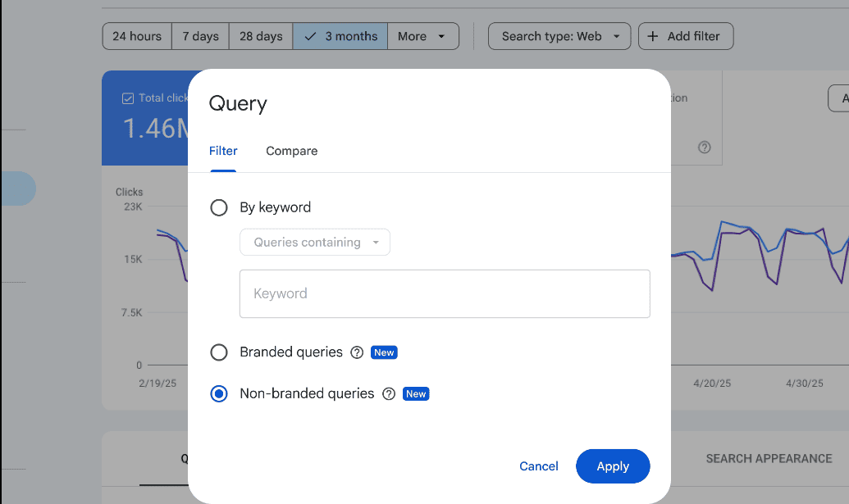Switch to the Compare tab
The width and height of the screenshot is (849, 504).
[x=291, y=151]
